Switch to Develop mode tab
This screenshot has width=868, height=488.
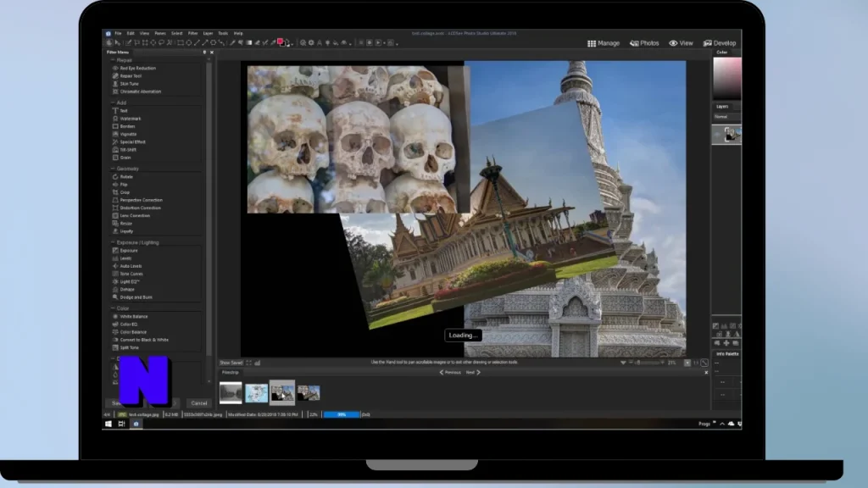click(720, 43)
